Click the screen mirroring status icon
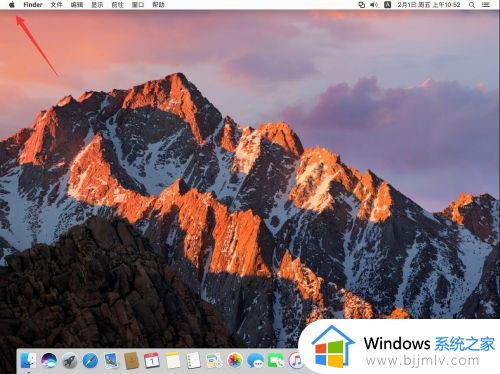The height and width of the screenshot is (374, 500). [x=362, y=5]
